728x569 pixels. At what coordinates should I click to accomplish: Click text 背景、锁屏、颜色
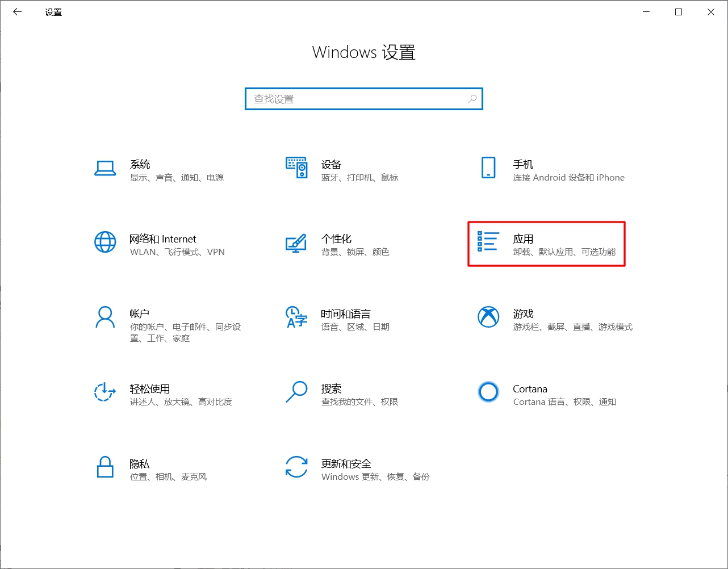click(355, 252)
